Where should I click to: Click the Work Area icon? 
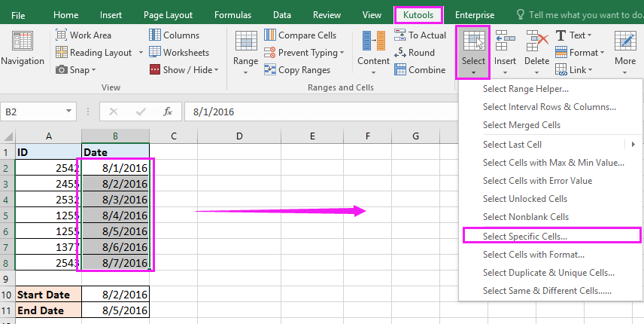click(x=62, y=35)
